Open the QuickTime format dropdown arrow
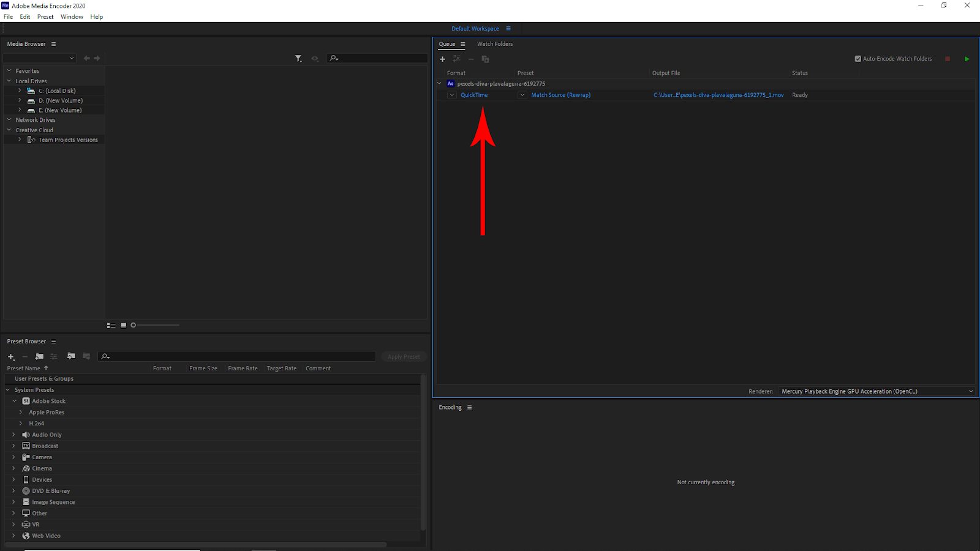 coord(452,95)
